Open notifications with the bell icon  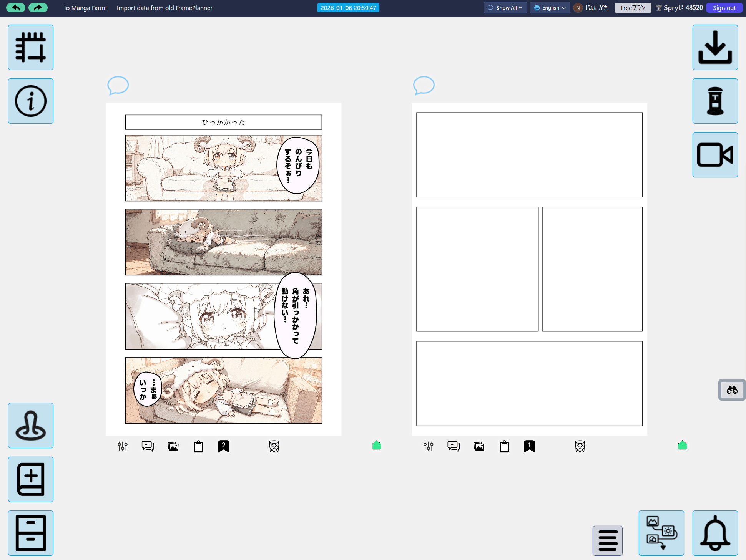point(715,533)
